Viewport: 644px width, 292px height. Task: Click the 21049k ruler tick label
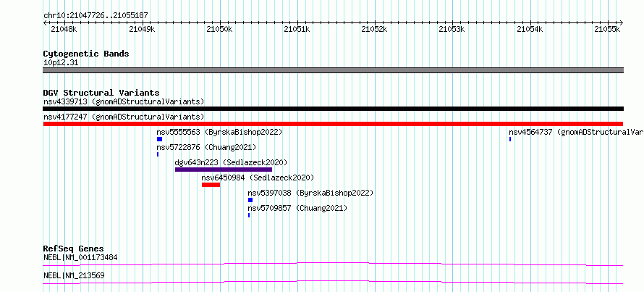tap(142, 29)
